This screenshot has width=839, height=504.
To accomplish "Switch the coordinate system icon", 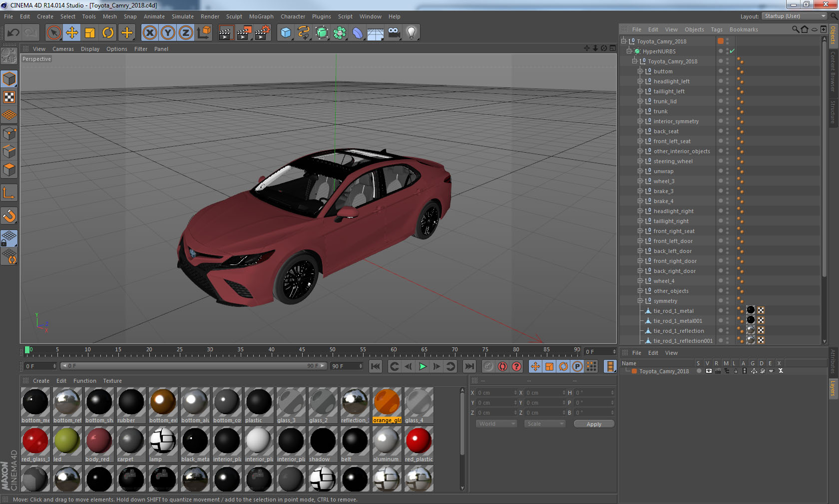I will pyautogui.click(x=204, y=33).
